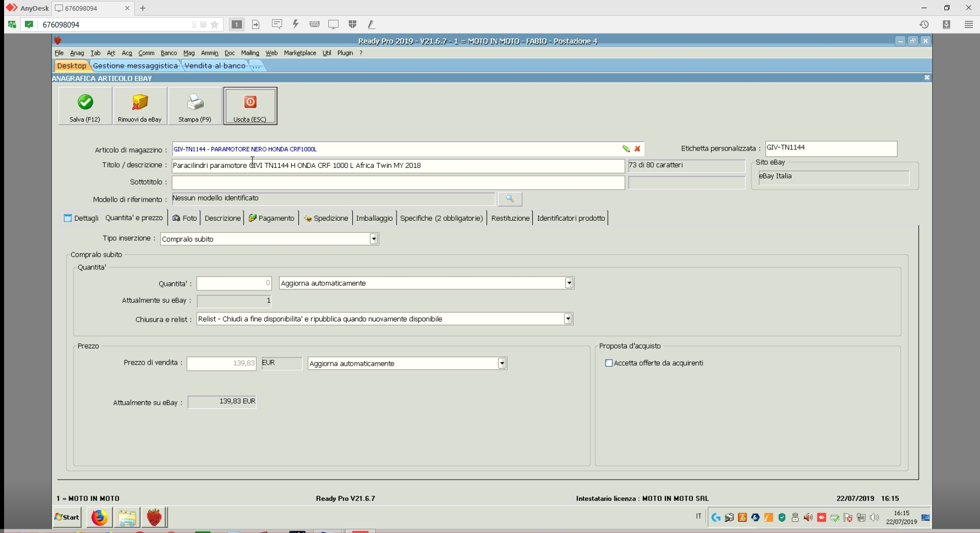980x533 pixels.
Task: Click the Kaspersky green shield tray icon
Action: coord(782,518)
